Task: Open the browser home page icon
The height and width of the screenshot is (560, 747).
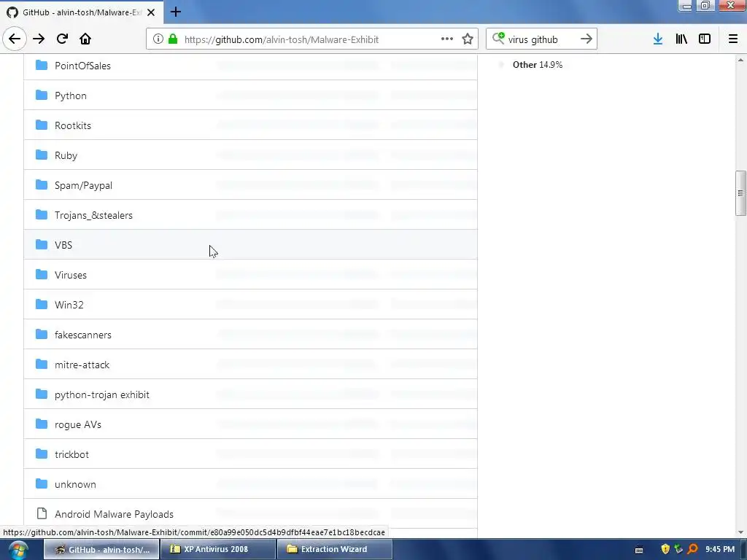Action: click(x=85, y=39)
